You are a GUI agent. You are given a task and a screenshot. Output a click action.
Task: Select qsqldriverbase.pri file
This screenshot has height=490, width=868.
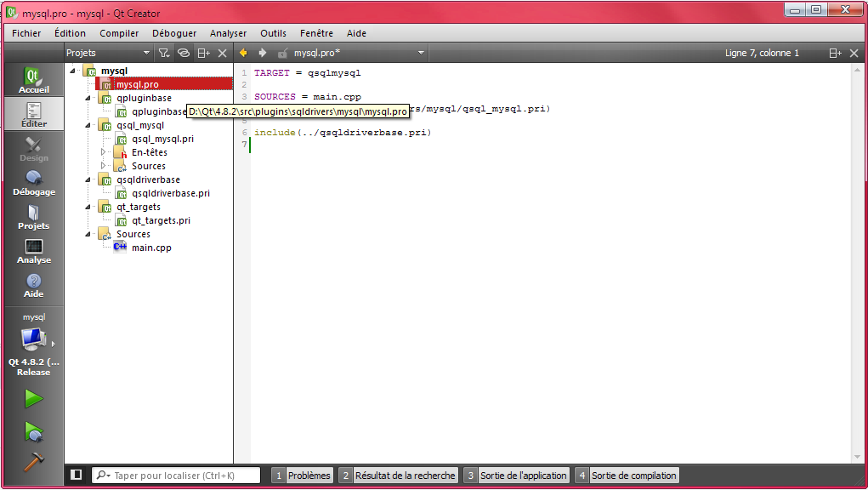coord(171,193)
